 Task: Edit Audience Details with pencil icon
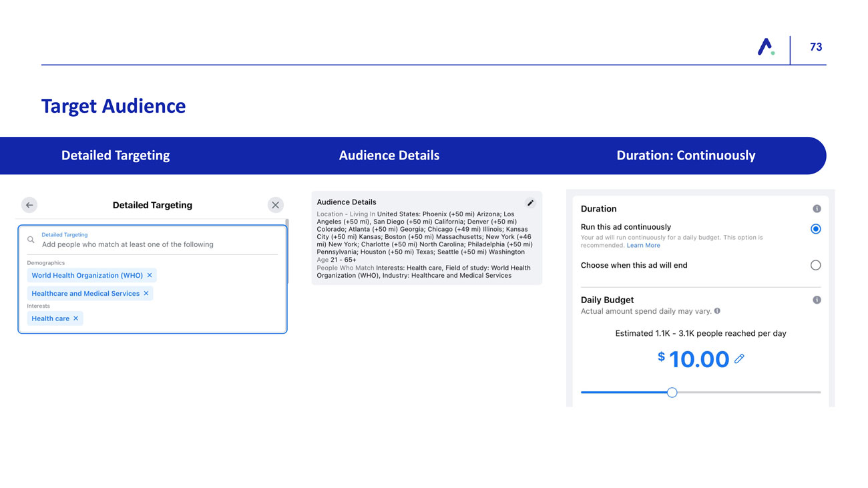click(530, 203)
